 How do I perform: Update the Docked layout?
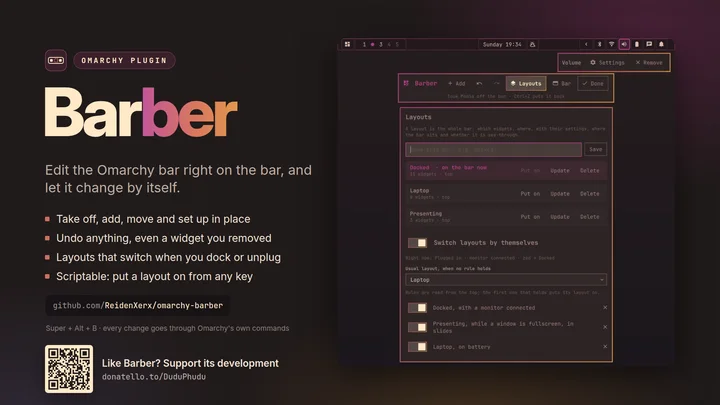(560, 170)
